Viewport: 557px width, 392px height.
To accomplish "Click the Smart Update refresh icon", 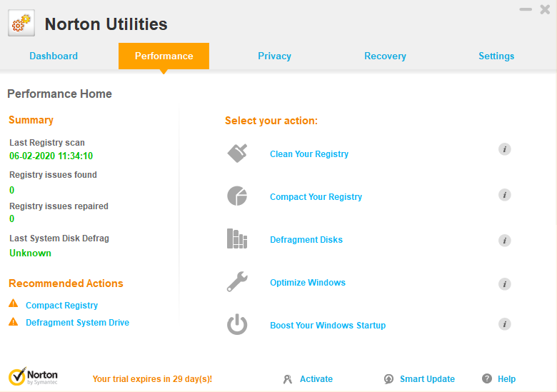I will coord(388,379).
